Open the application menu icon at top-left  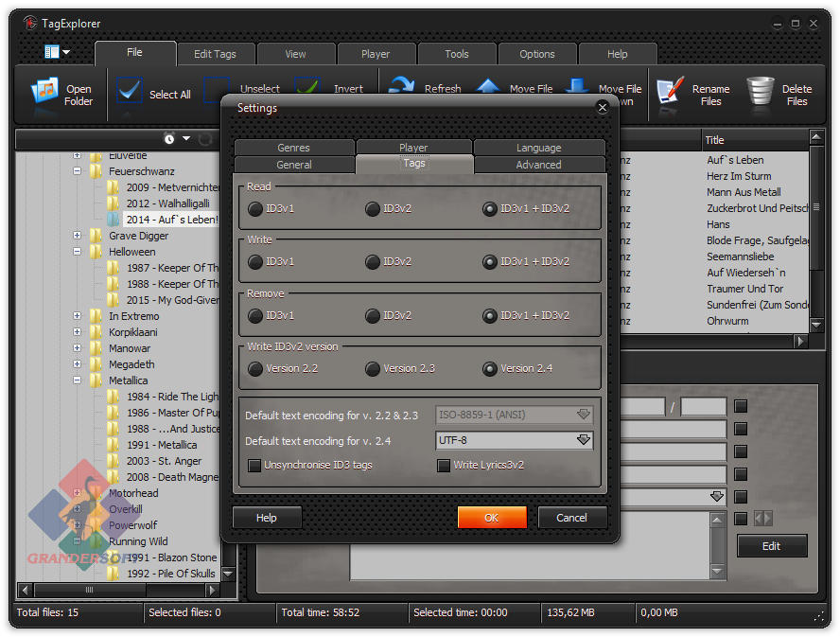pos(53,52)
